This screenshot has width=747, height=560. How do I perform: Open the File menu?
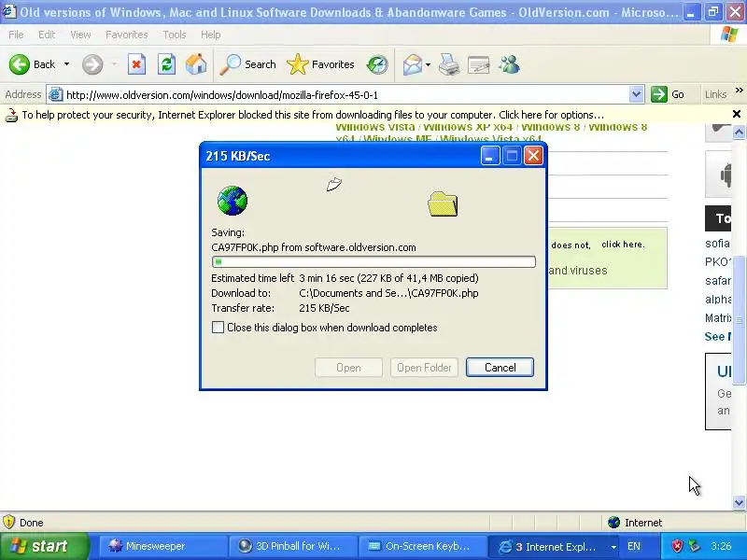click(16, 35)
